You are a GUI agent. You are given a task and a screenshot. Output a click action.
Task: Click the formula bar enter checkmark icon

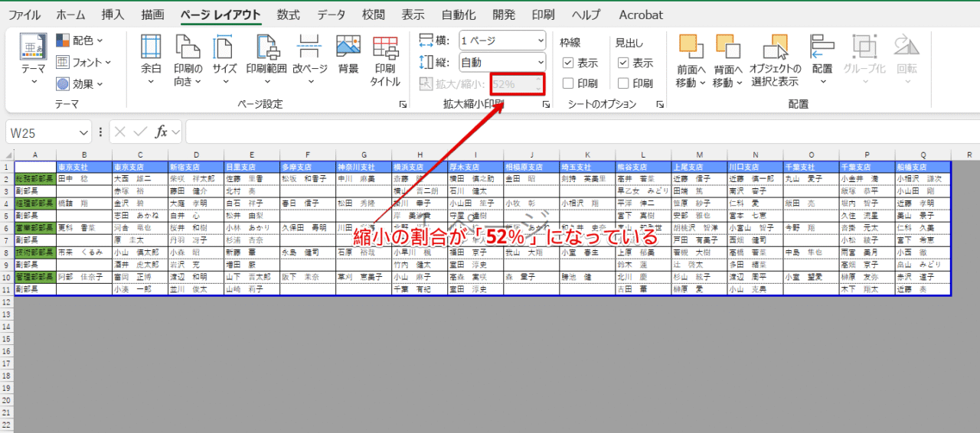[140, 132]
